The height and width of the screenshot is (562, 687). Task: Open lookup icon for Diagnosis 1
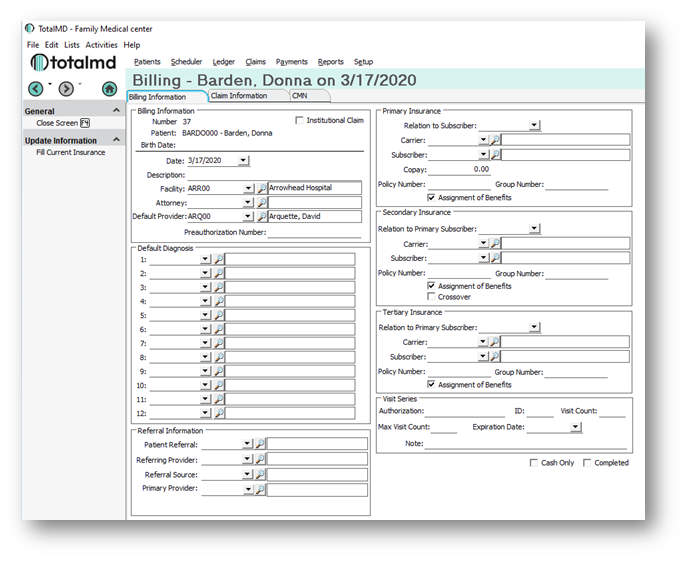219,259
